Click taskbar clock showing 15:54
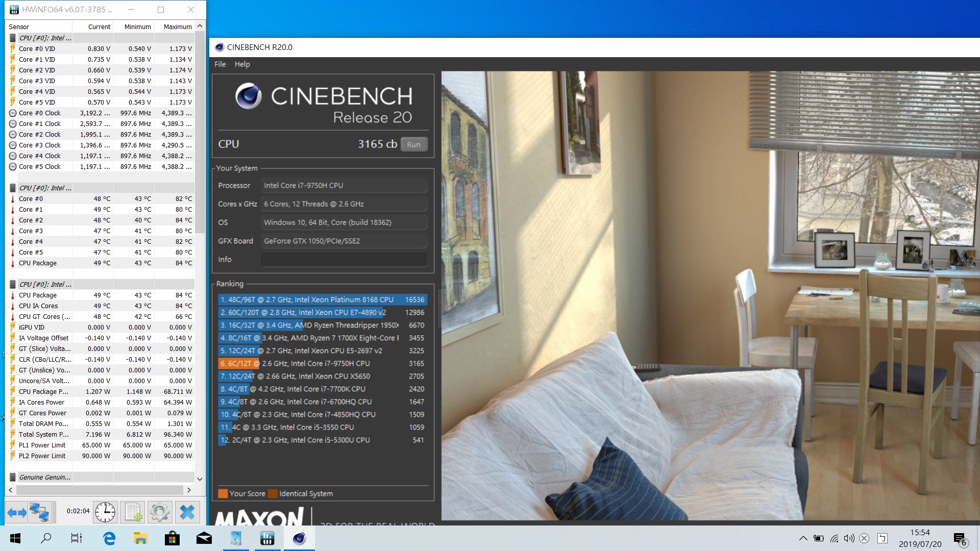980x551 pixels. [x=920, y=532]
